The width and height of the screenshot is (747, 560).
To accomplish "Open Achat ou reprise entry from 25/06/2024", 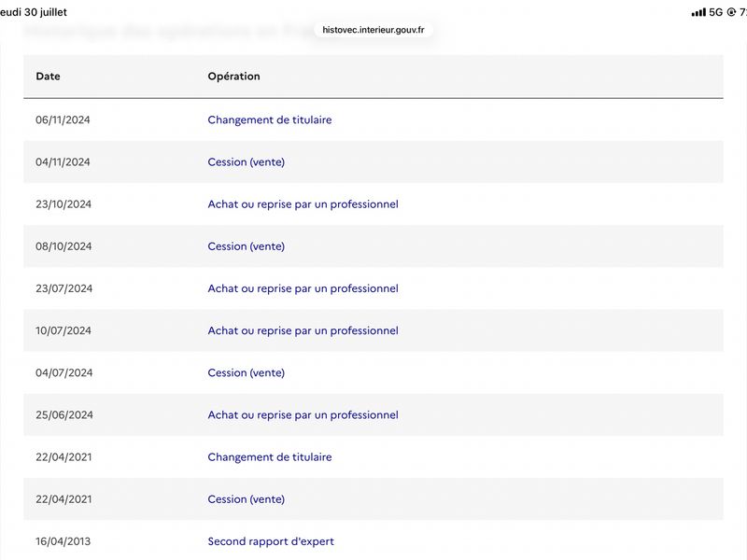I will [x=303, y=414].
